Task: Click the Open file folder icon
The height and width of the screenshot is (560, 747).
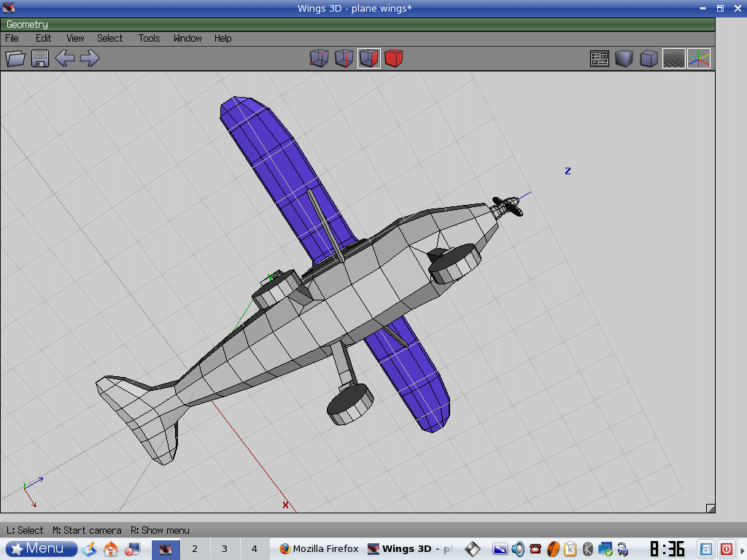Action: [x=15, y=58]
